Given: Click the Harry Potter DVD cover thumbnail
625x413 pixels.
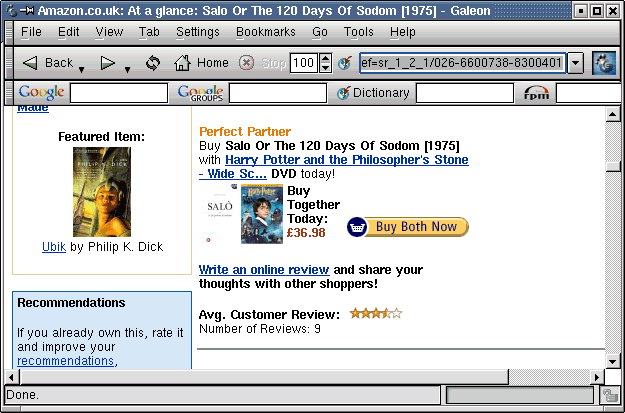Looking at the screenshot, I should (262, 214).
